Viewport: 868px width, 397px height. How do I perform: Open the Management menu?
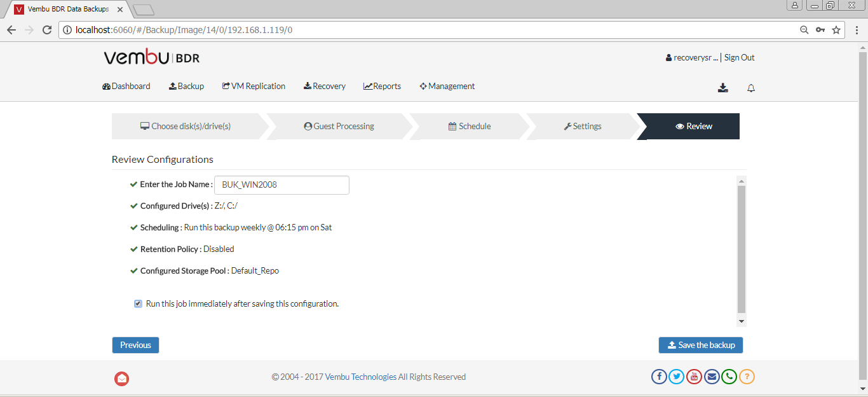click(447, 87)
